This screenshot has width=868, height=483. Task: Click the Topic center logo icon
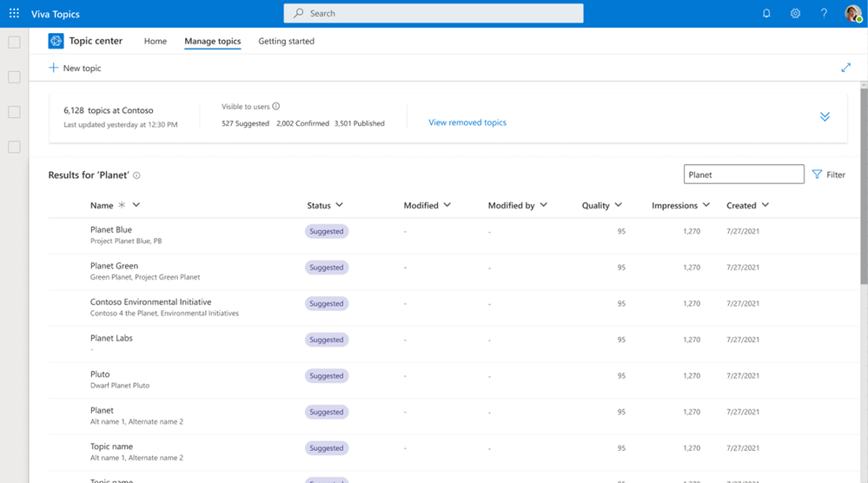point(56,41)
